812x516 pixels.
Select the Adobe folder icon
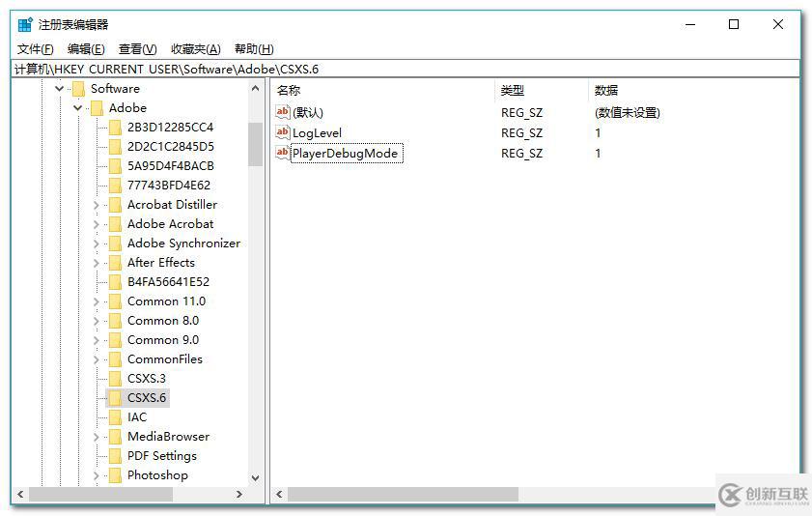[97, 108]
